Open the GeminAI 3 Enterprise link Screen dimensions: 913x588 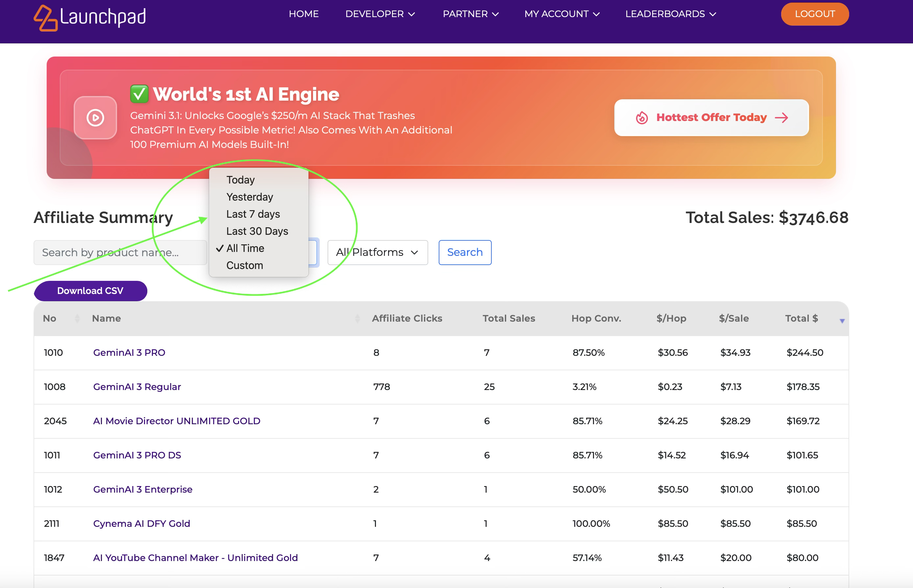click(143, 489)
